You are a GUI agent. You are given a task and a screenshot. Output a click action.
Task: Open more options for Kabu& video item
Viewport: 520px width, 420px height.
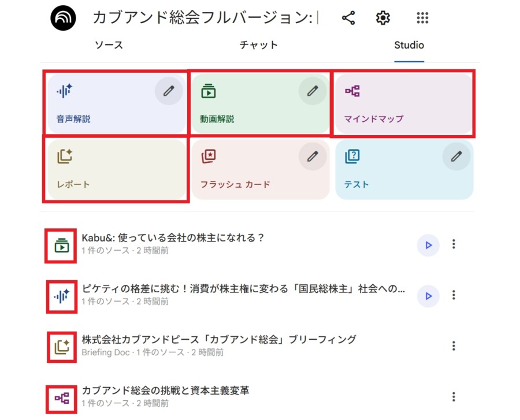[x=454, y=244]
